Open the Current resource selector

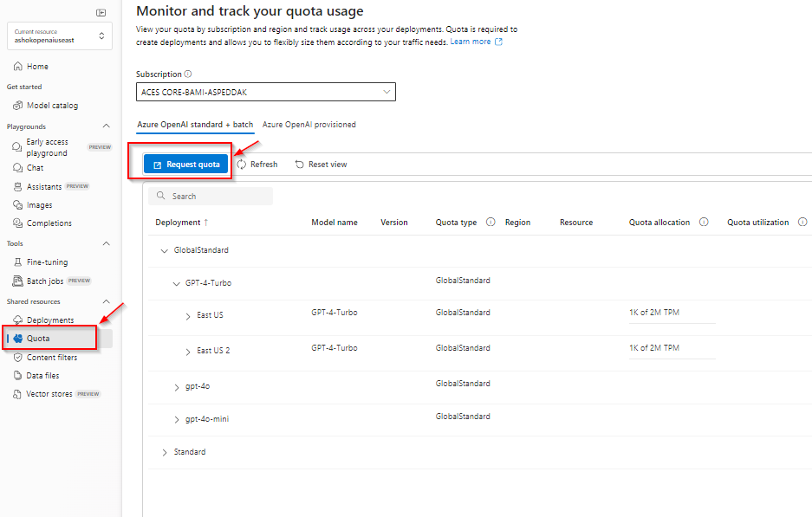coord(60,36)
